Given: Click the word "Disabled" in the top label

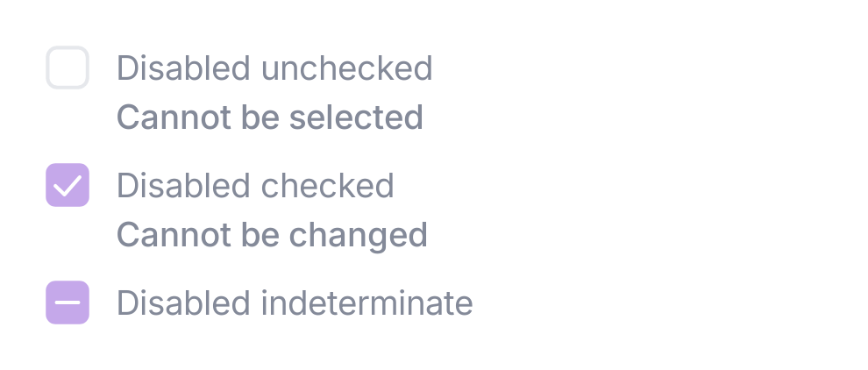Looking at the screenshot, I should tap(184, 68).
